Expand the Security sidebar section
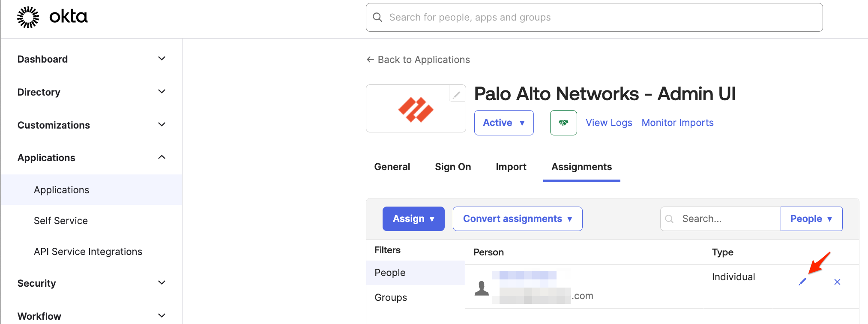 coord(162,283)
